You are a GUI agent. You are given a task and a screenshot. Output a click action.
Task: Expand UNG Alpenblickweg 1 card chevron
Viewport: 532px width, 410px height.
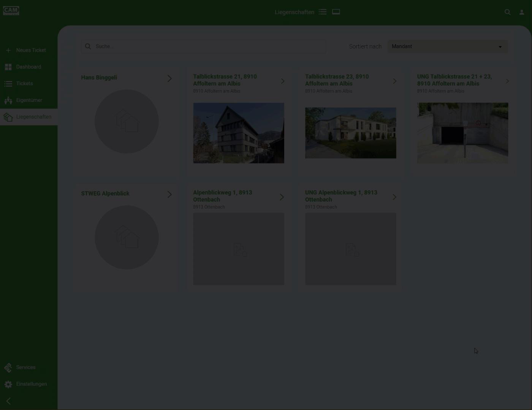(394, 197)
